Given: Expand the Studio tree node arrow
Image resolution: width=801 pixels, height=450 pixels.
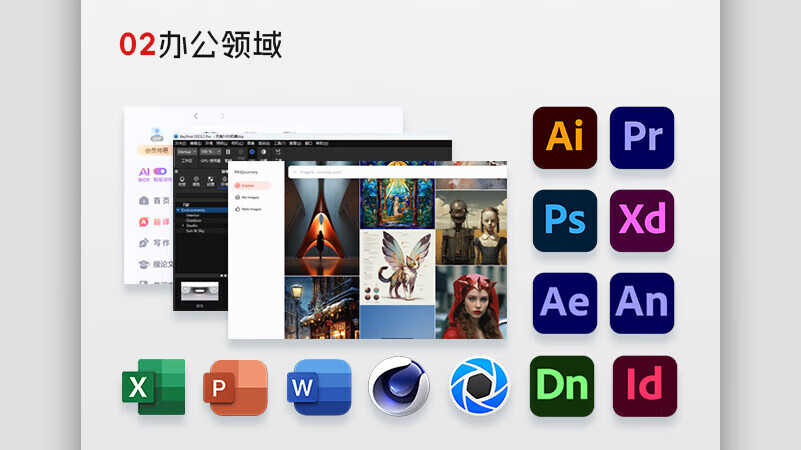Looking at the screenshot, I should pyautogui.click(x=183, y=225).
